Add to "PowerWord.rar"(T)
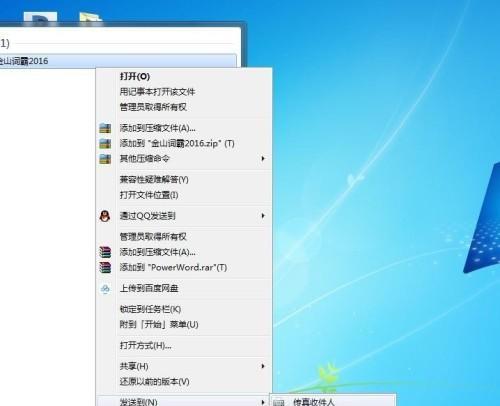Screen dimensions: 500x406 (x=173, y=267)
